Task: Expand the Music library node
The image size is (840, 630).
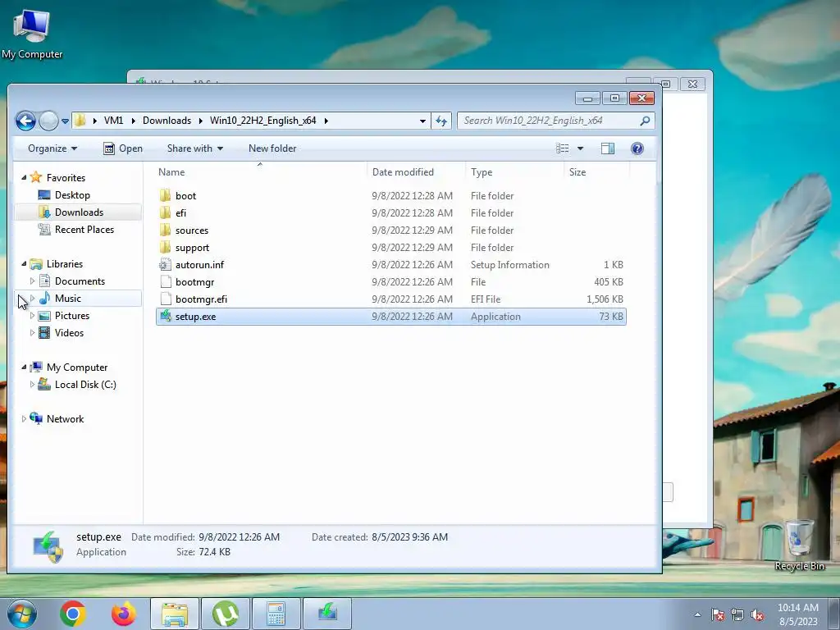Action: coord(32,298)
